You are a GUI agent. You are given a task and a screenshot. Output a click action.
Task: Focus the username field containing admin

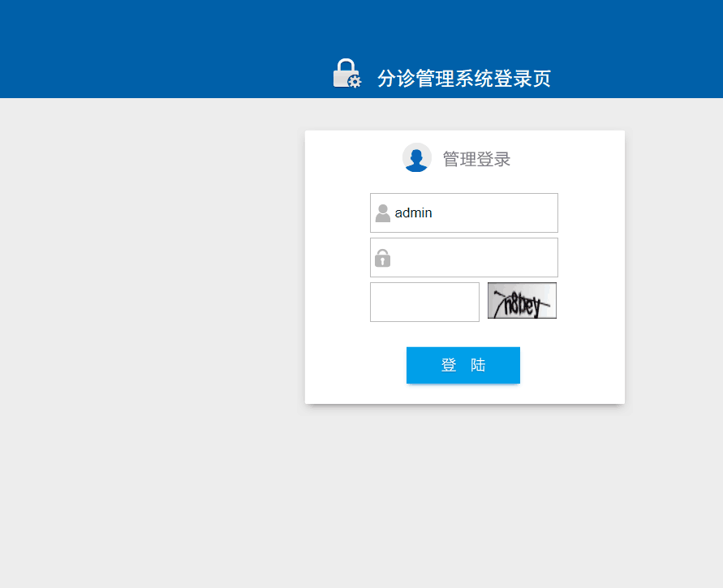click(464, 212)
